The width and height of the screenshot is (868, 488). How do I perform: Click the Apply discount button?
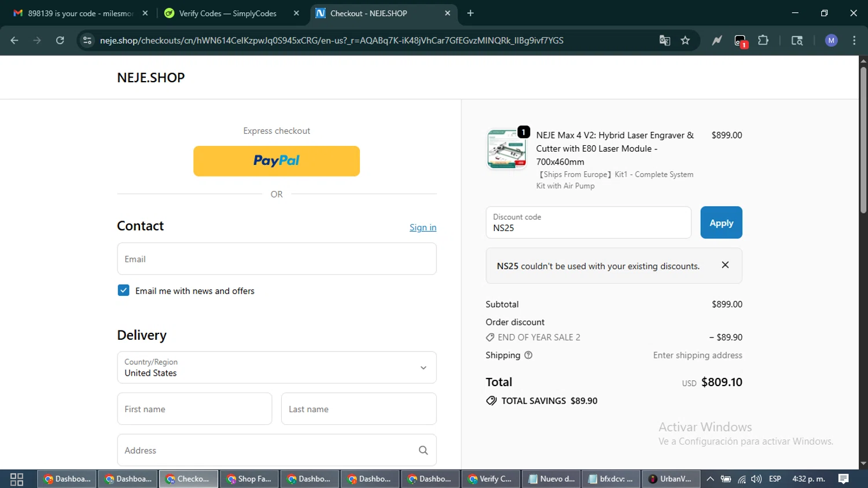pos(721,223)
